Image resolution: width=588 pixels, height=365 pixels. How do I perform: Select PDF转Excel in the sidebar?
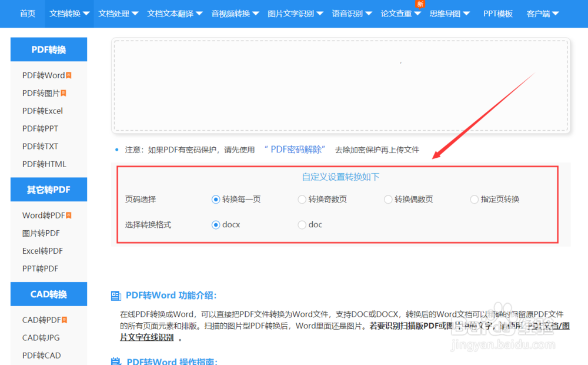(41, 111)
